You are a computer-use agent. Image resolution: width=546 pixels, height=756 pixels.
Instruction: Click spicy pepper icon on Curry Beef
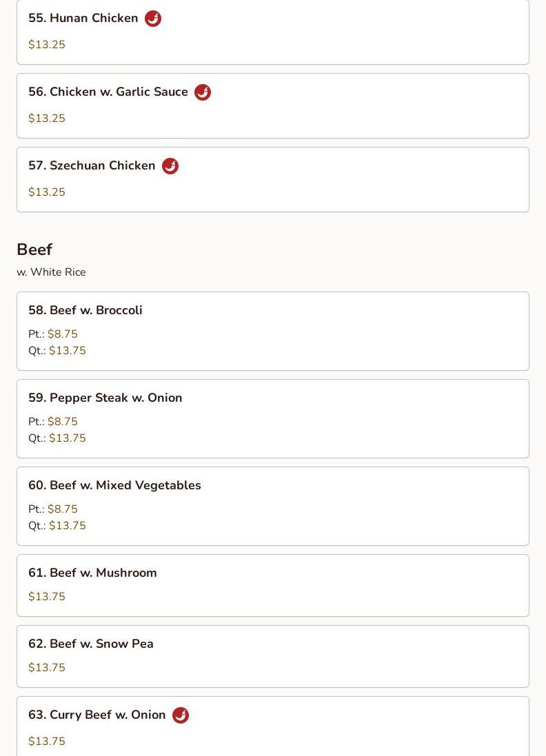coord(181,715)
